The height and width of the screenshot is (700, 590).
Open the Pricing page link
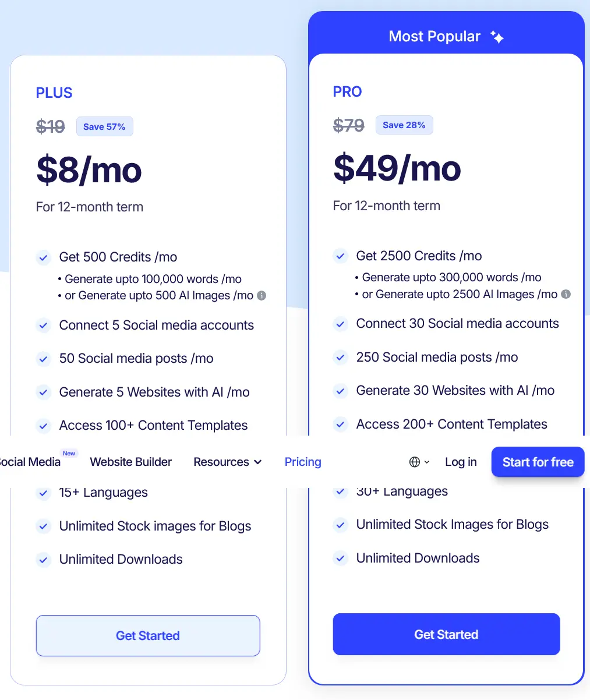[303, 462]
